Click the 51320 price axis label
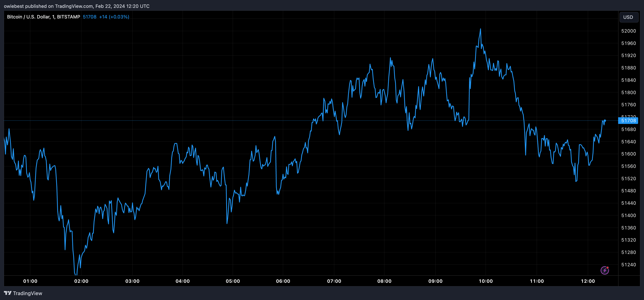Image resolution: width=644 pixels, height=300 pixels. (x=629, y=240)
